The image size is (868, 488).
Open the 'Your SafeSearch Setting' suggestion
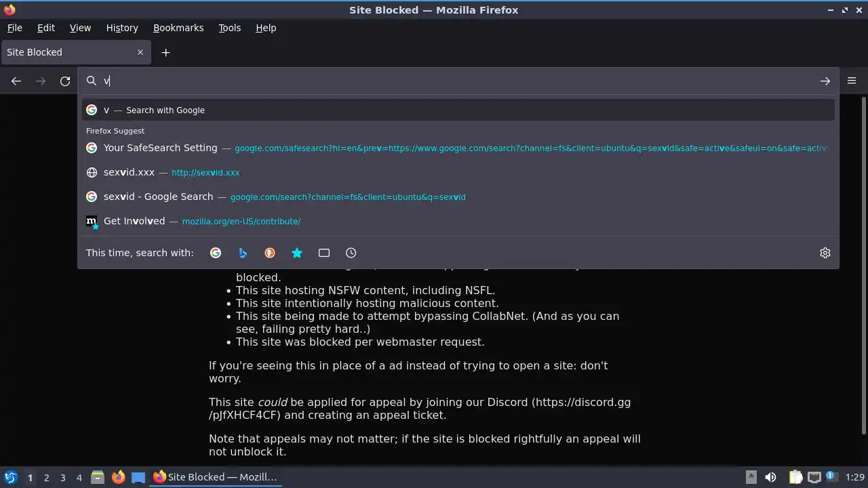click(x=458, y=148)
